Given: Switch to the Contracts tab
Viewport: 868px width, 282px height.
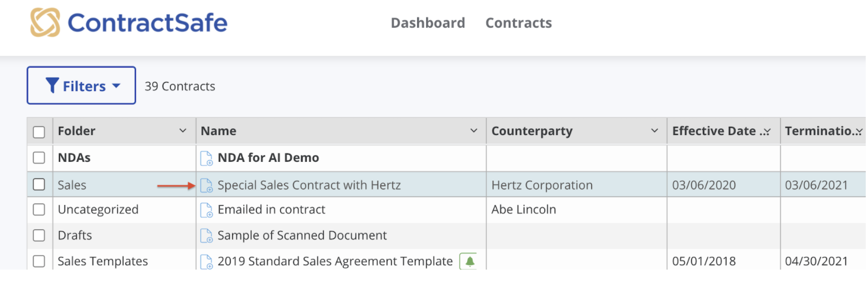Looking at the screenshot, I should pyautogui.click(x=519, y=23).
